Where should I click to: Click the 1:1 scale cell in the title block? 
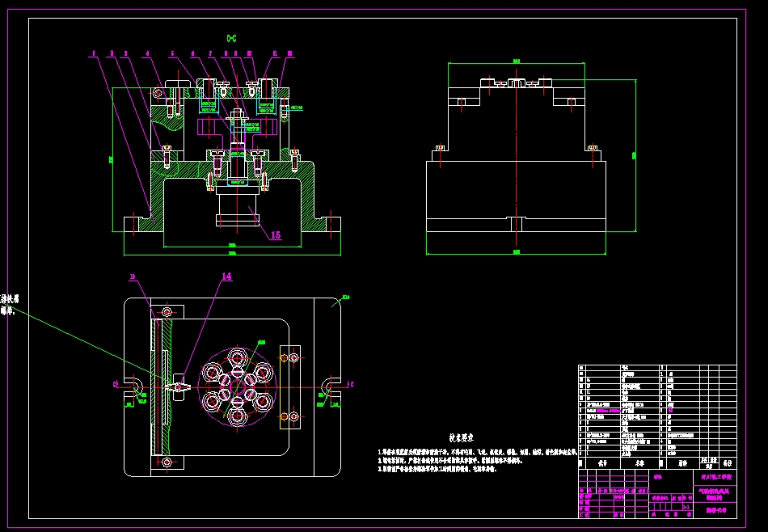686,507
